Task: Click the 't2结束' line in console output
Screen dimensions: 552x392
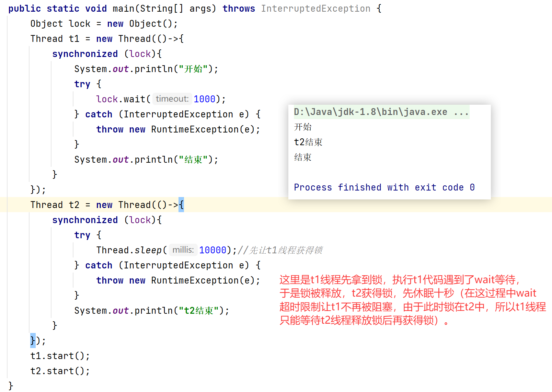Action: pyautogui.click(x=308, y=142)
